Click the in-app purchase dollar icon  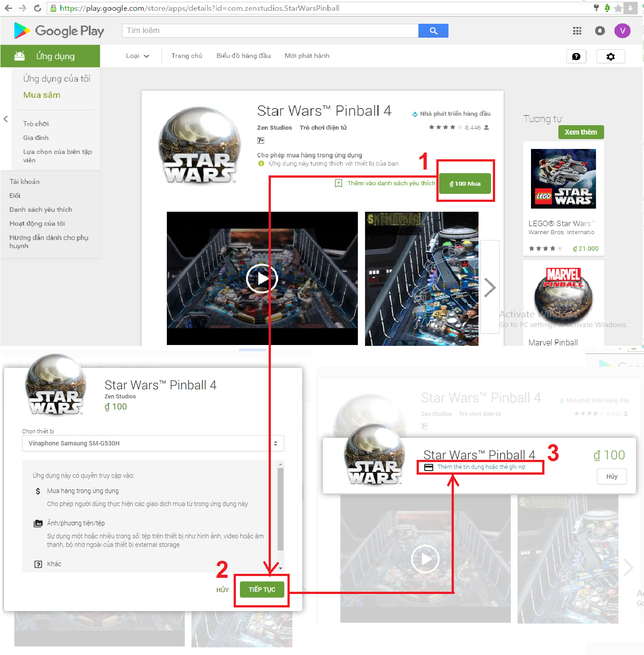(x=38, y=491)
